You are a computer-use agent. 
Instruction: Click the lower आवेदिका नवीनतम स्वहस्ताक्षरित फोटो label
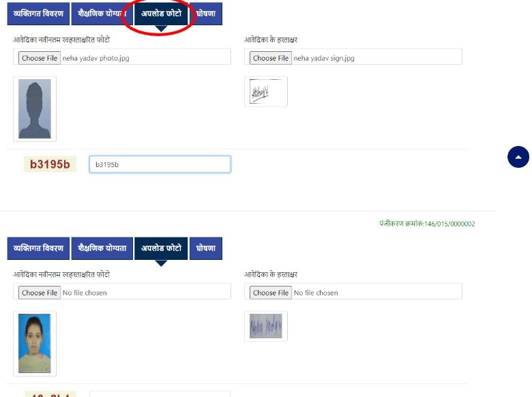(61, 274)
